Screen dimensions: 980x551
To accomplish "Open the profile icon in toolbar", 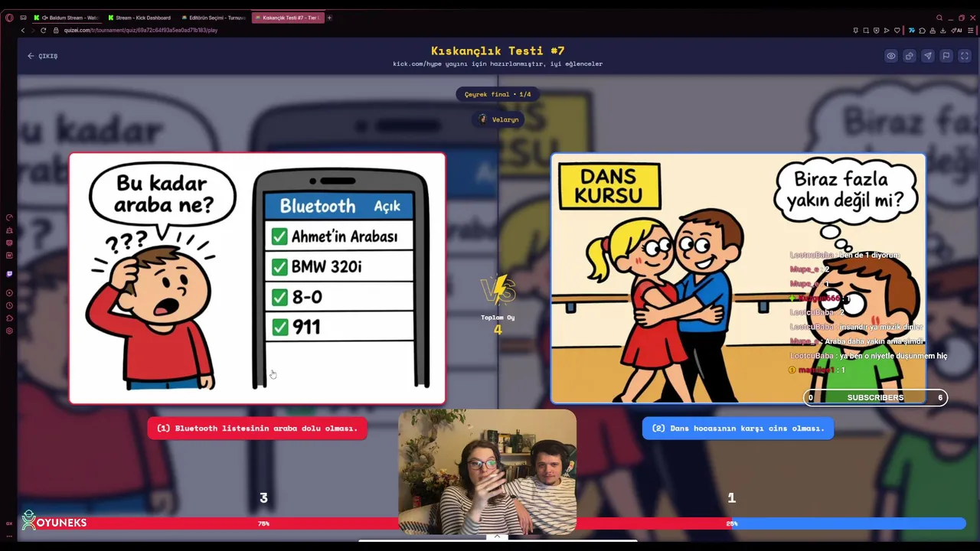I will click(933, 31).
